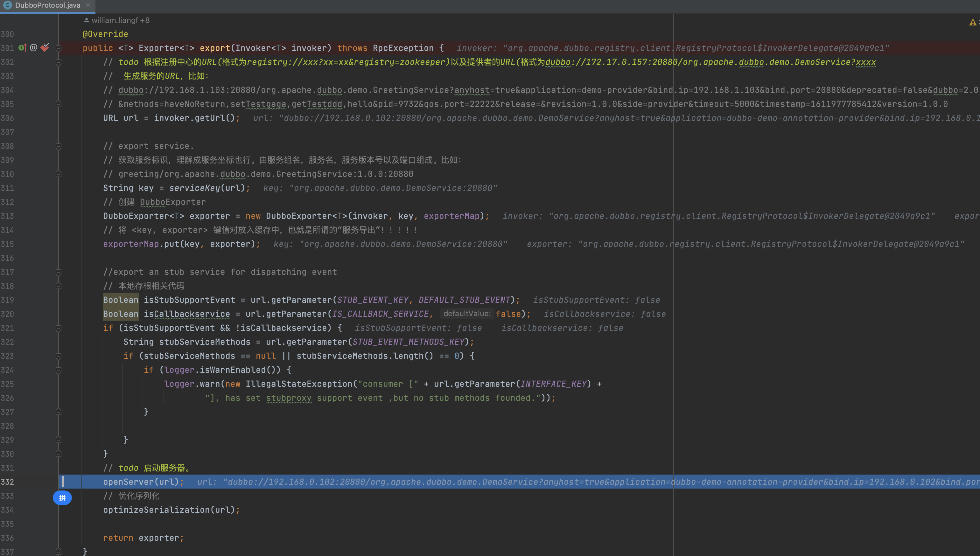Click the defaultValue: inlay hint on line 320
Viewport: 980px width, 556px height.
click(x=467, y=314)
